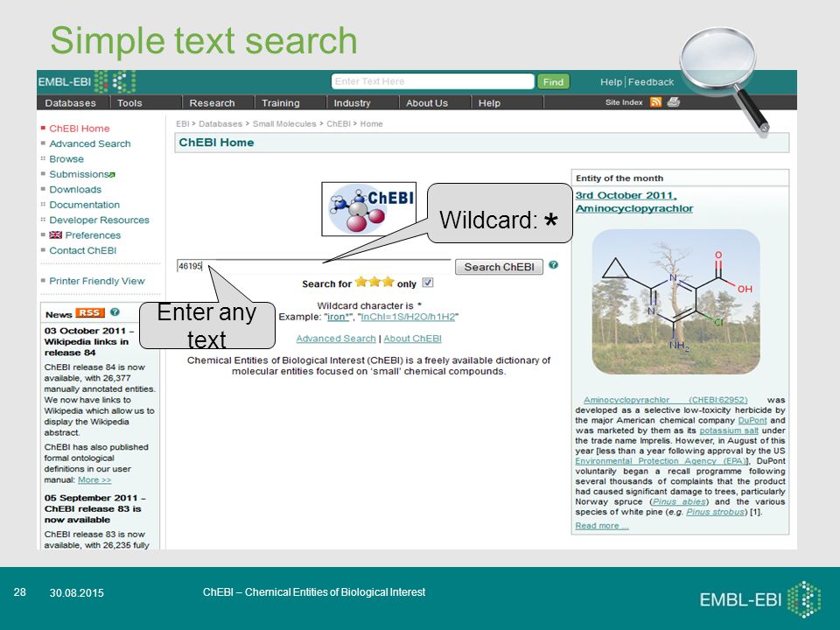This screenshot has width=840, height=630.
Task: Click the DuPont link
Action: (752, 421)
